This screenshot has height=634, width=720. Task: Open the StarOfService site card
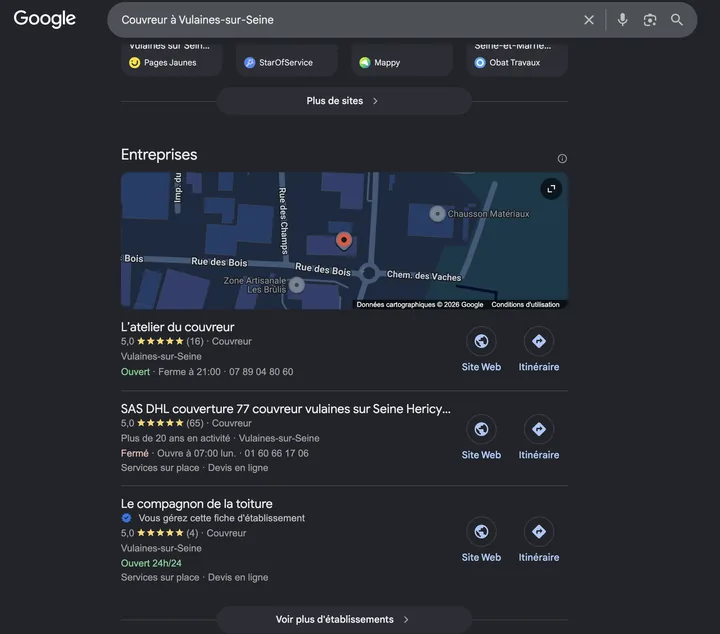click(x=287, y=59)
